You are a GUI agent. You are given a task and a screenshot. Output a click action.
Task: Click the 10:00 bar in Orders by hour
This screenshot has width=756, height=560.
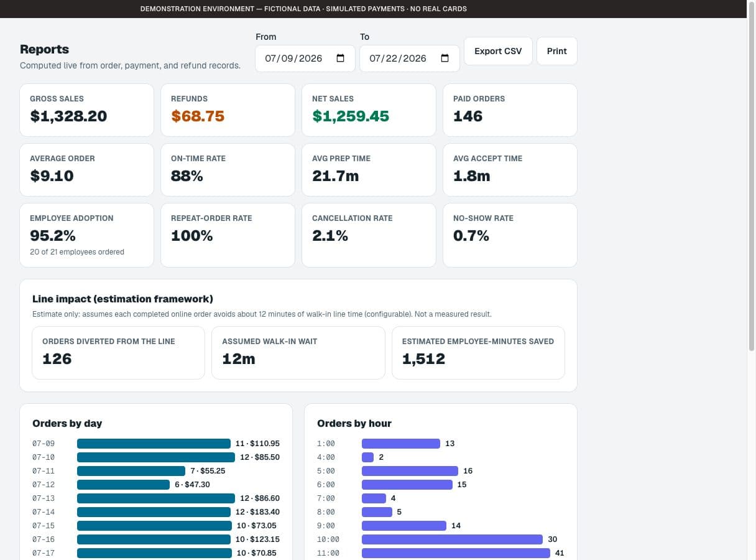pos(452,539)
